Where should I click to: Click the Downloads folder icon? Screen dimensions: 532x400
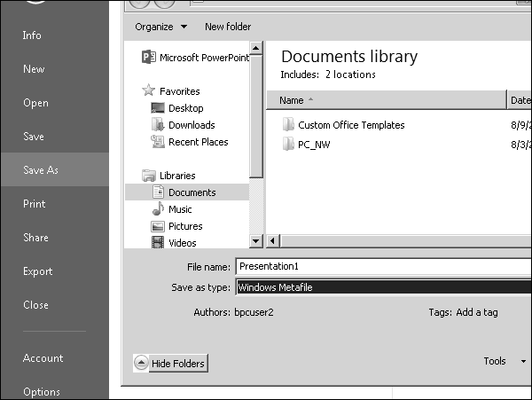[x=158, y=124]
